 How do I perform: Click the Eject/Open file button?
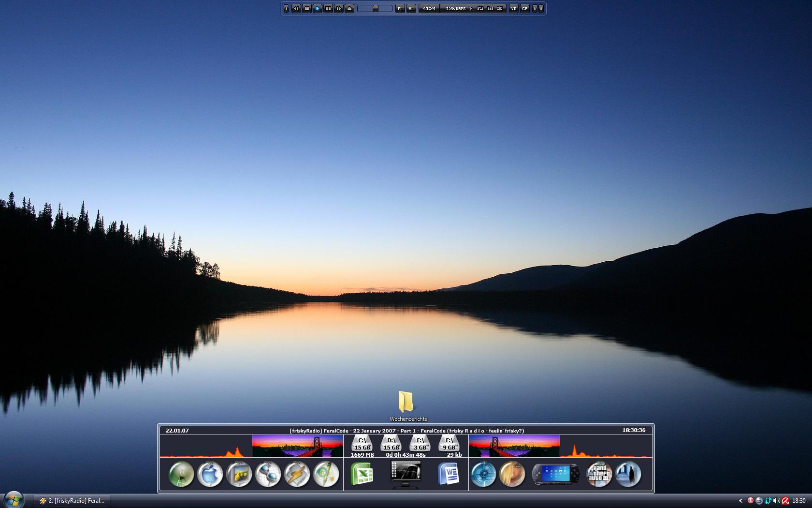coord(349,9)
